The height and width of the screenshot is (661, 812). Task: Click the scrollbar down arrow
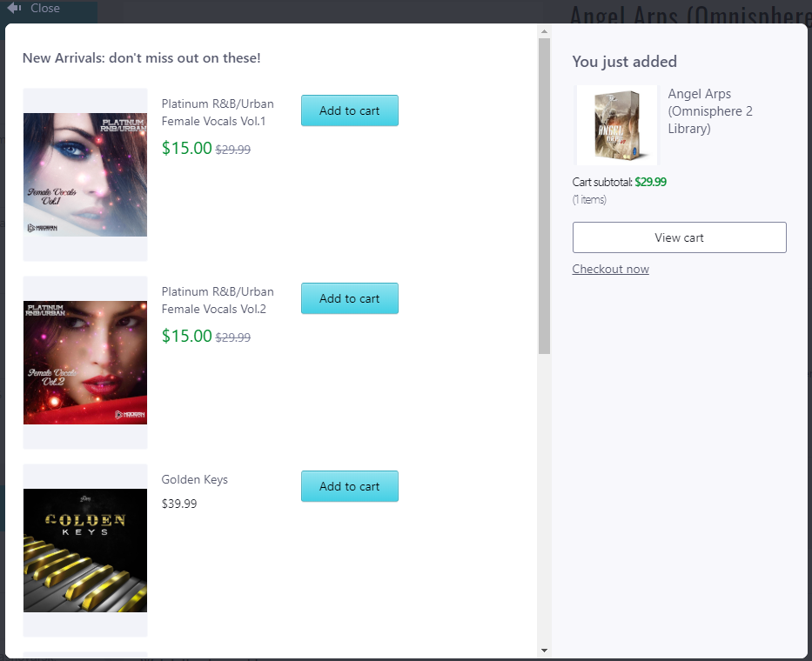[x=544, y=650]
